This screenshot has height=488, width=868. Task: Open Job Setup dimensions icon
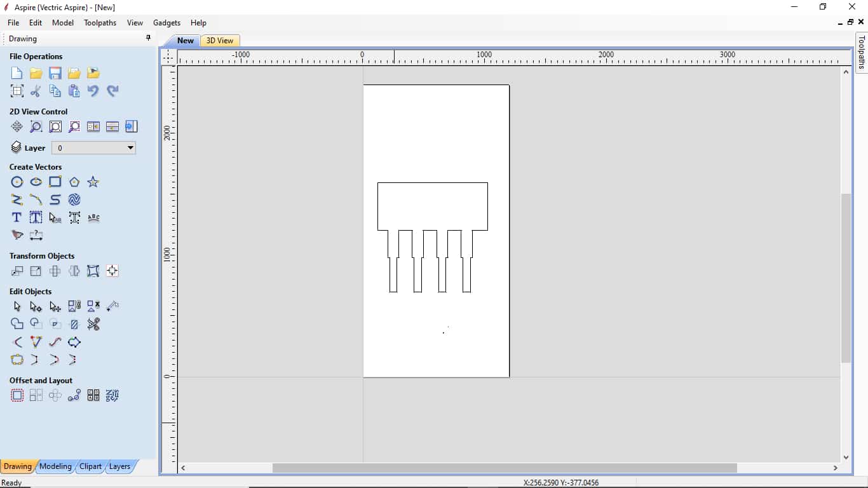pos(17,91)
